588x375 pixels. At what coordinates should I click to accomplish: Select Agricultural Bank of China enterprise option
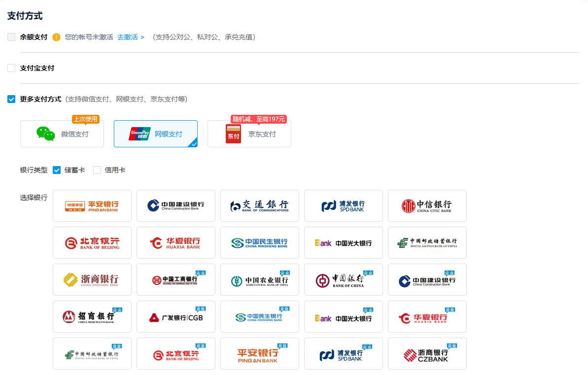point(259,280)
